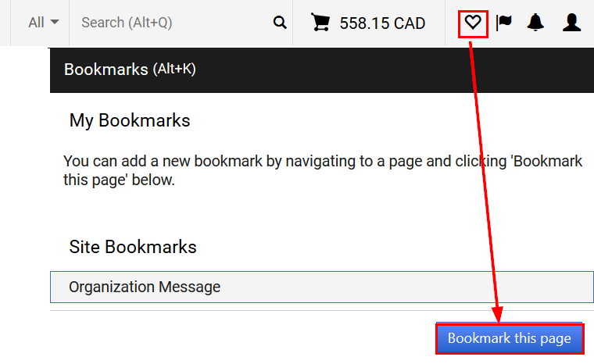The width and height of the screenshot is (594, 364).
Task: Click the white Bookmarks word in header
Action: (106, 70)
